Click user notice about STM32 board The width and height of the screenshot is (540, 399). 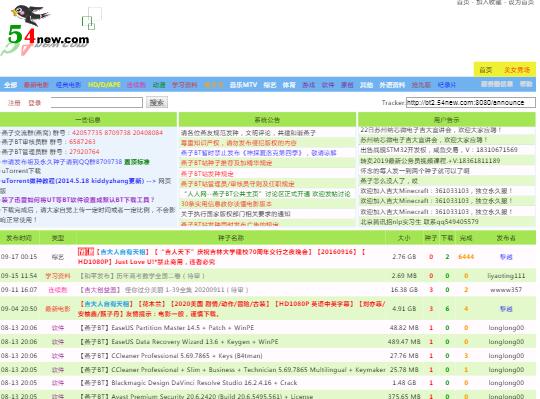(439, 150)
